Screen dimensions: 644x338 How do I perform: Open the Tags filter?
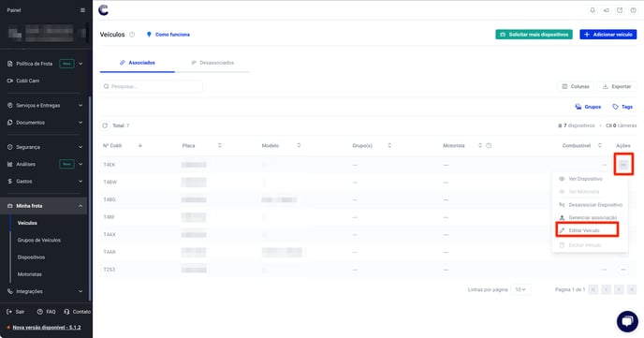point(622,107)
